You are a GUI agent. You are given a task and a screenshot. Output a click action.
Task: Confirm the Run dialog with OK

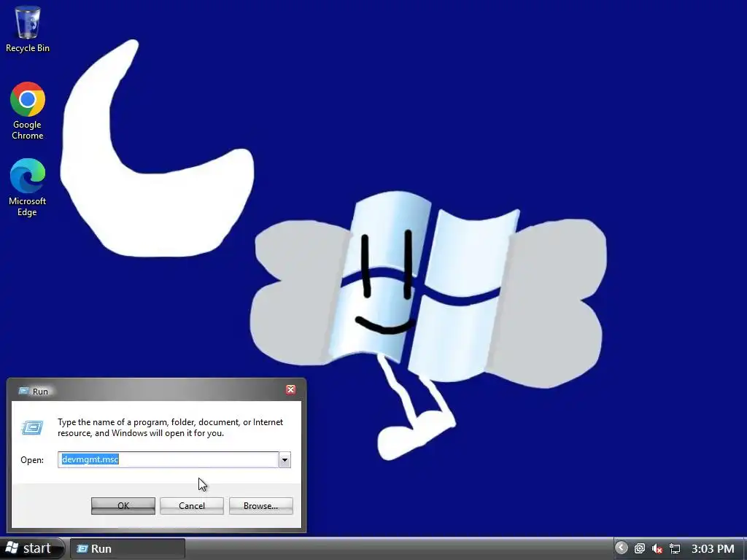[123, 506]
